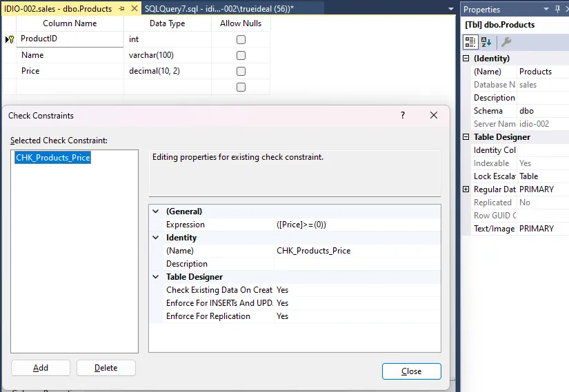Collapse (Identity) group in Properties panel

(x=466, y=59)
